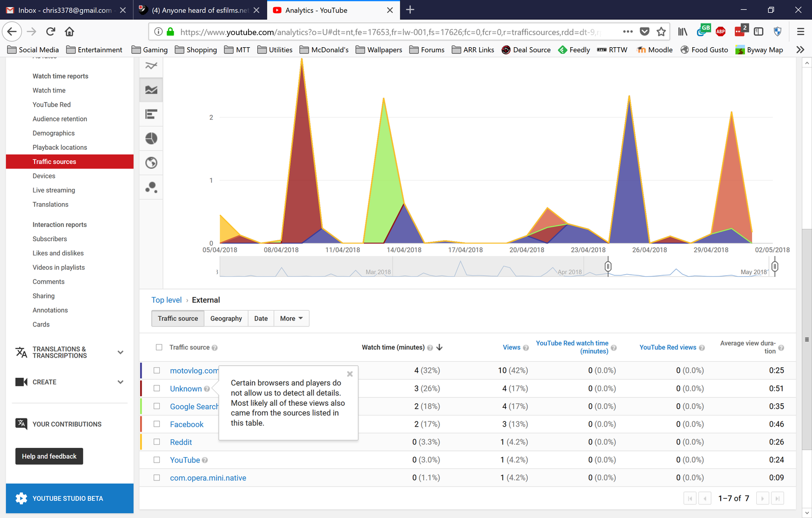Check the YouTube row checkbox

pos(157,460)
